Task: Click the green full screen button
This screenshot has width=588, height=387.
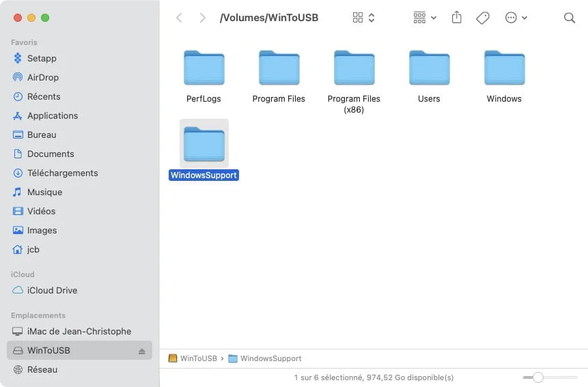Action: pos(45,18)
